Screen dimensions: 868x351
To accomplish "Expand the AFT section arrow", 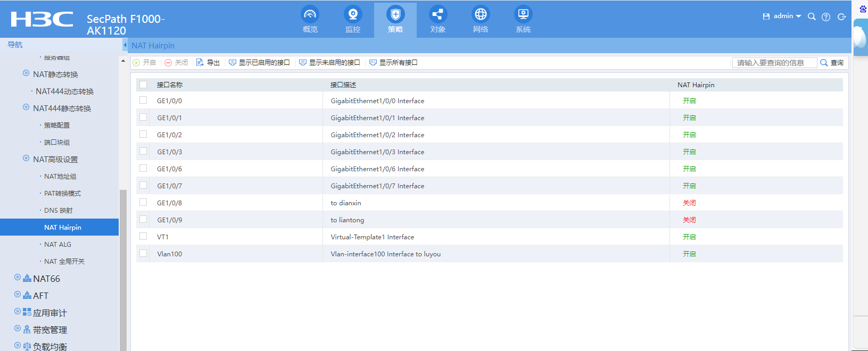I will [x=18, y=295].
